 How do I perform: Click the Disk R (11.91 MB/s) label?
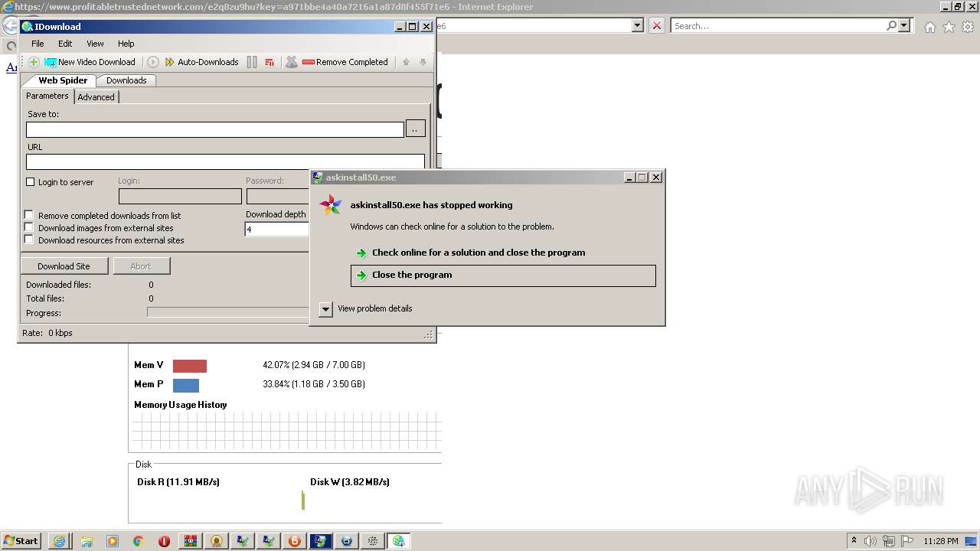(x=178, y=482)
